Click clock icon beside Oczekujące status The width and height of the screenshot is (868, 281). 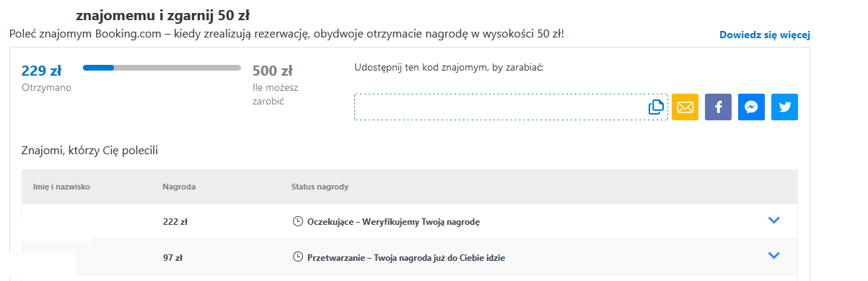[297, 221]
